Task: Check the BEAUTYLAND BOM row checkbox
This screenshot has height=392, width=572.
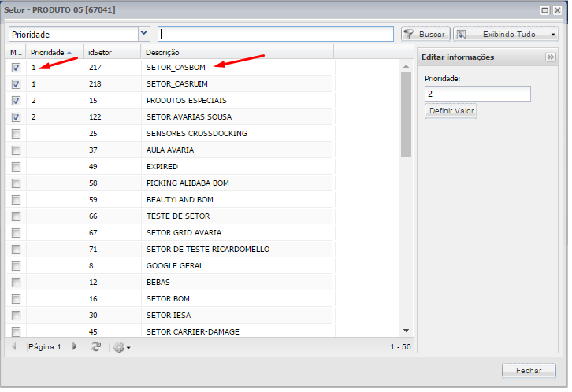Action: coord(16,200)
